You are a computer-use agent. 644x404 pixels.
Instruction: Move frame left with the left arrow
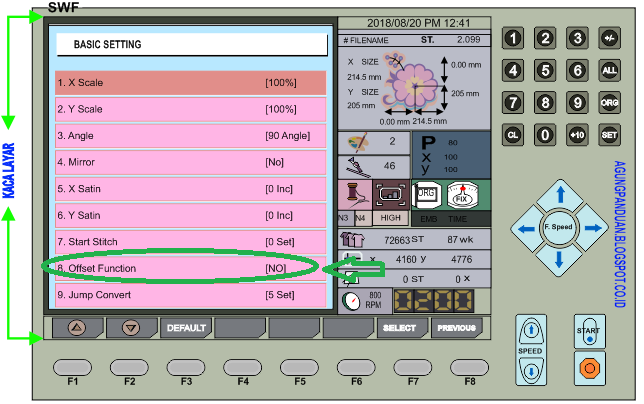[x=526, y=228]
